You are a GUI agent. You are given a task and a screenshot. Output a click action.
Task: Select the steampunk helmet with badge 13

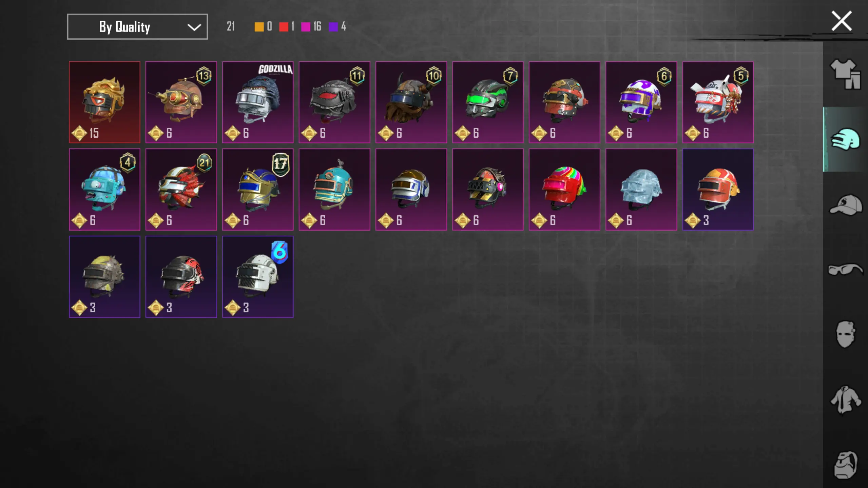pyautogui.click(x=181, y=102)
